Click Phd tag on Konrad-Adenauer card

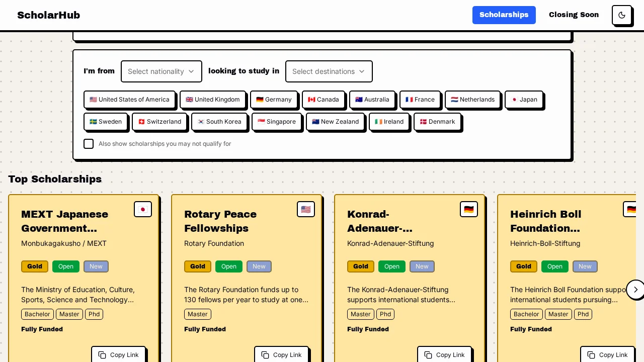[x=385, y=314]
